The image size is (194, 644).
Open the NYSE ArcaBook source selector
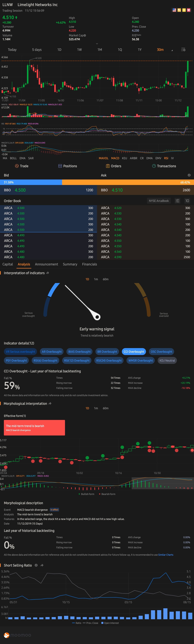point(159,201)
